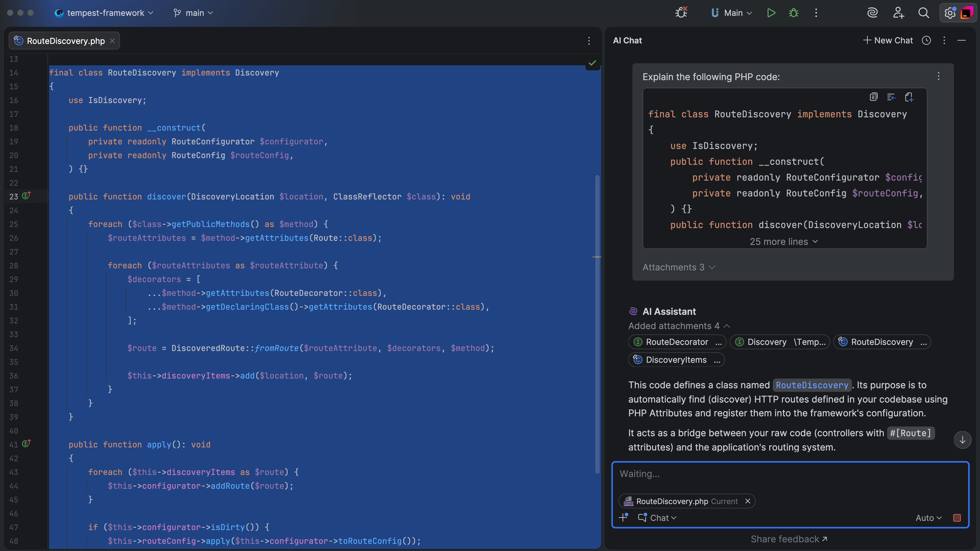Viewport: 980px width, 551px height.
Task: Attach files with the plus icon in chat input
Action: 623,518
